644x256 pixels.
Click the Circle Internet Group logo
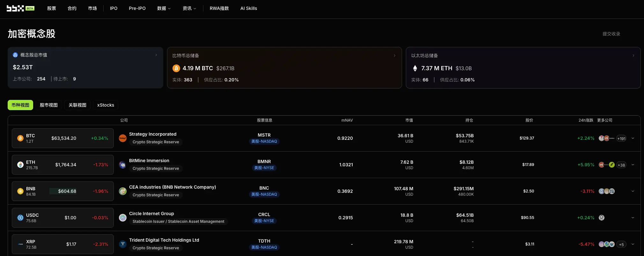[x=123, y=218]
